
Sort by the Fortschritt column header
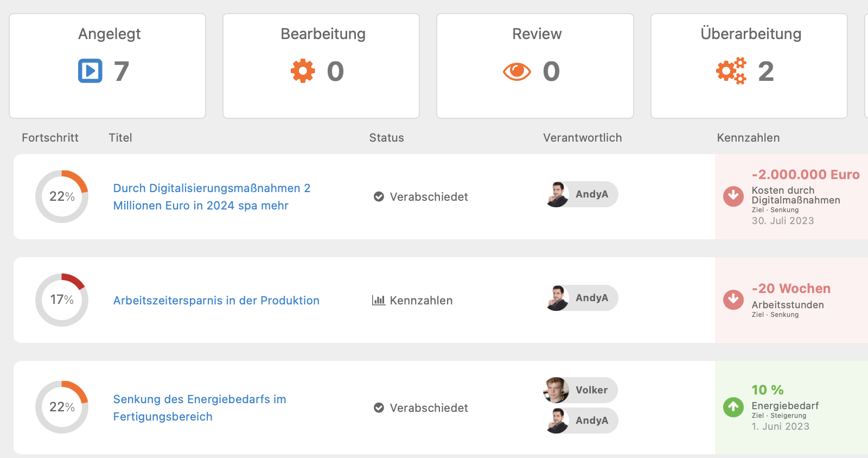coord(50,138)
